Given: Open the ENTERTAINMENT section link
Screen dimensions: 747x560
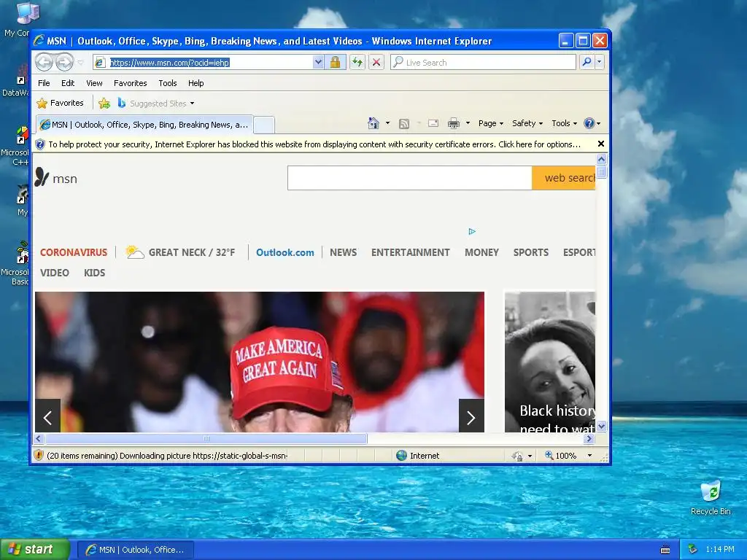Looking at the screenshot, I should tap(410, 252).
